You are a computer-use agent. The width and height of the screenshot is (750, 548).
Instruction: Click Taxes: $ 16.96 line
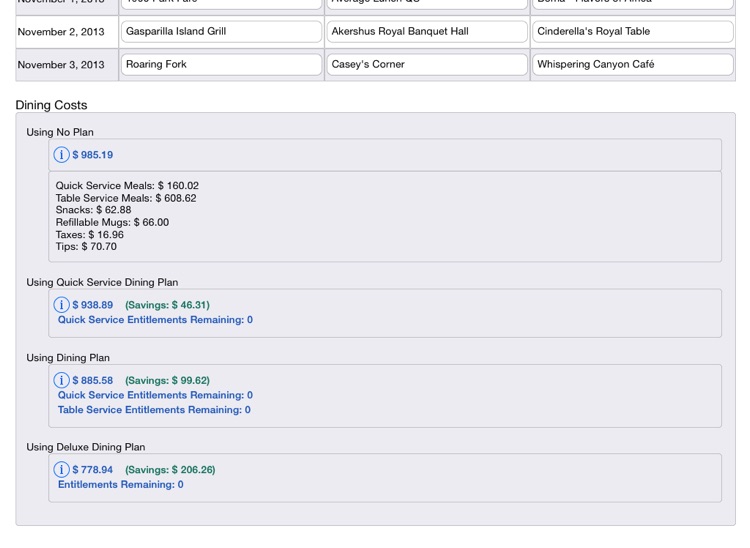point(89,235)
